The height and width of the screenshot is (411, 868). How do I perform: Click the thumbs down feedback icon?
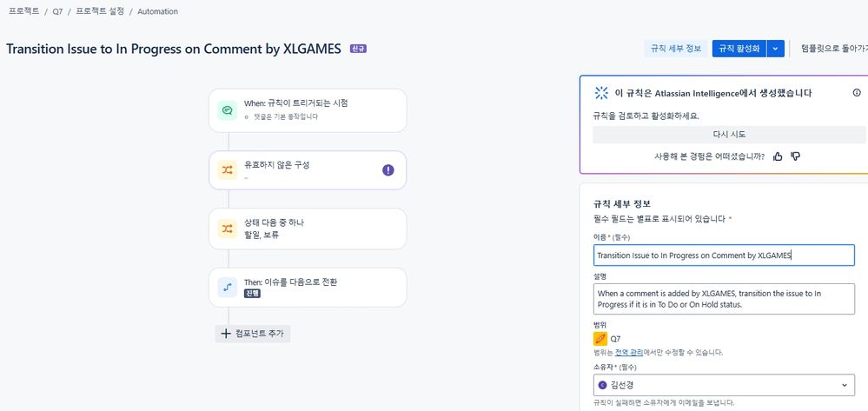(796, 156)
